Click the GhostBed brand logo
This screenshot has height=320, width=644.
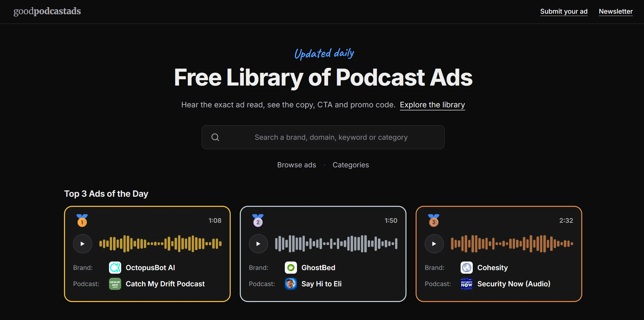(x=291, y=268)
